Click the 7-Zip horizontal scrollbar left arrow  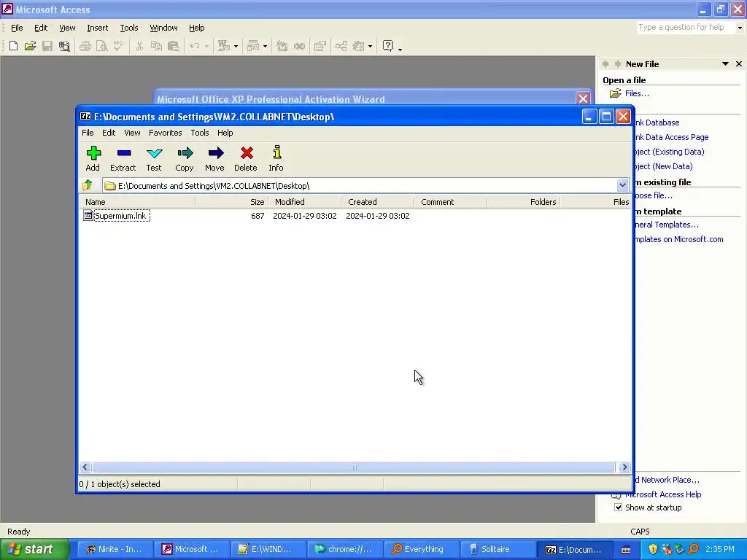(85, 467)
